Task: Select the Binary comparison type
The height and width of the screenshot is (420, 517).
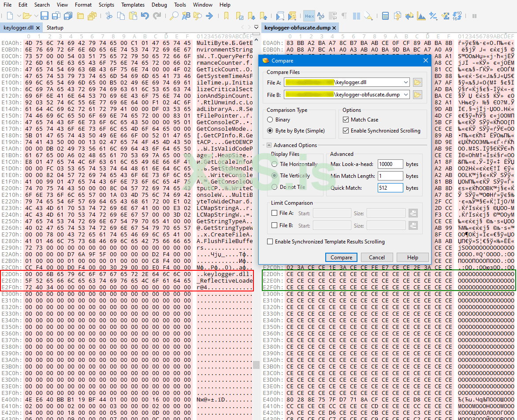Action: pos(270,120)
